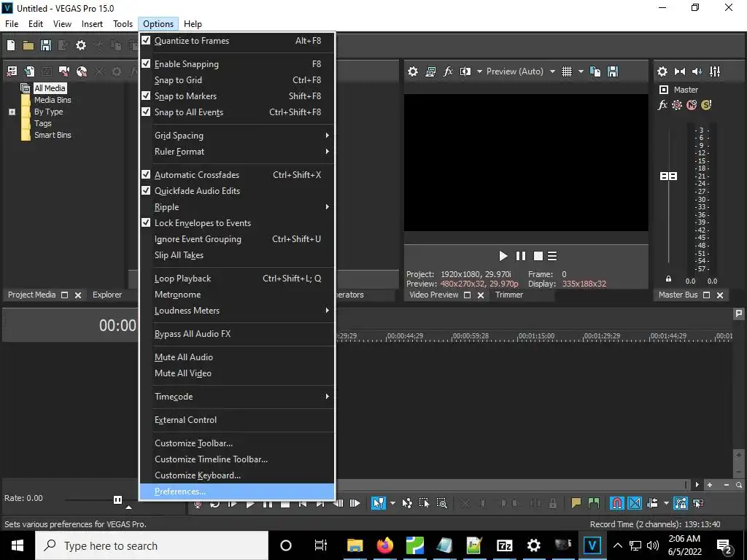Click the Play button in Video Preview

pos(503,256)
